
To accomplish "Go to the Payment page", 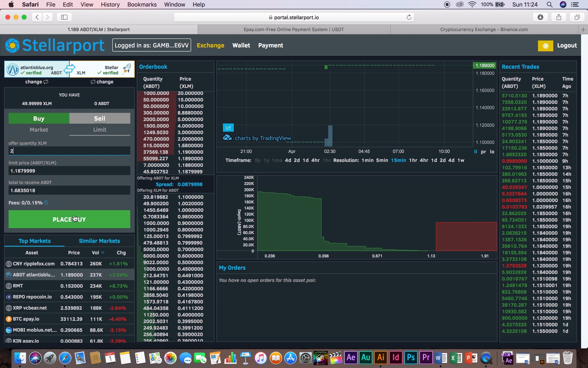I will pos(270,45).
